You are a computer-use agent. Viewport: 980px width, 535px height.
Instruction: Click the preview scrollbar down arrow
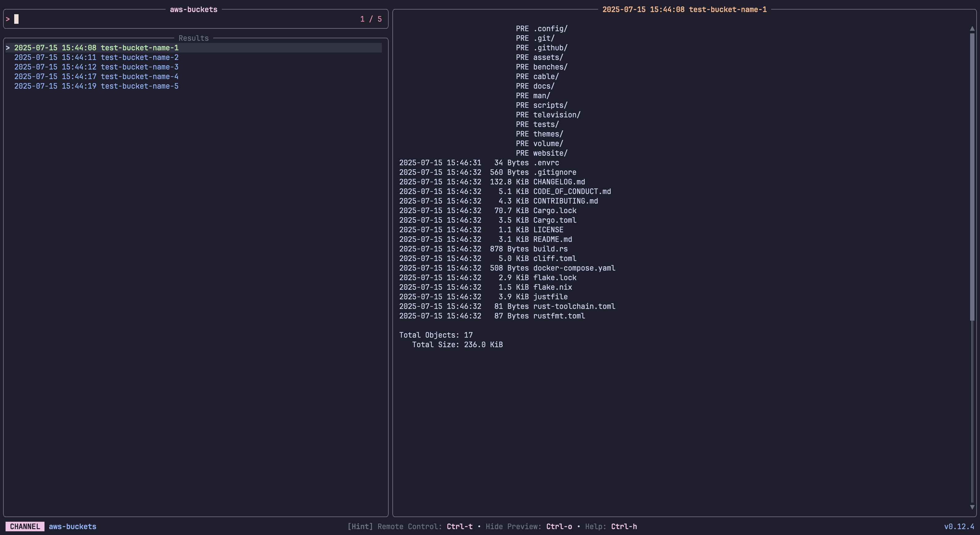pyautogui.click(x=972, y=507)
